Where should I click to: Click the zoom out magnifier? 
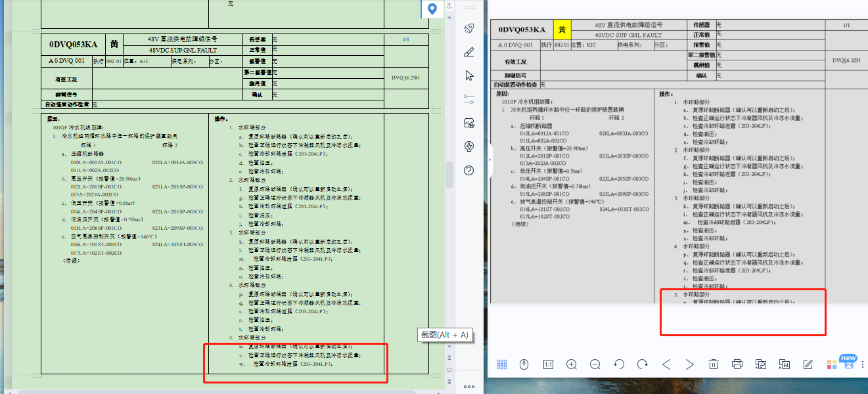[x=595, y=364]
